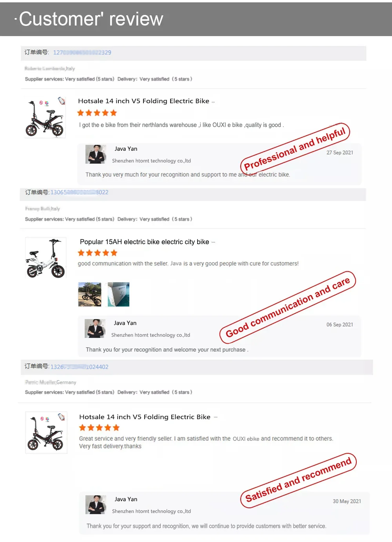
Task: Open the white 15AH city bike thumbnail
Action: pyautogui.click(x=45, y=257)
